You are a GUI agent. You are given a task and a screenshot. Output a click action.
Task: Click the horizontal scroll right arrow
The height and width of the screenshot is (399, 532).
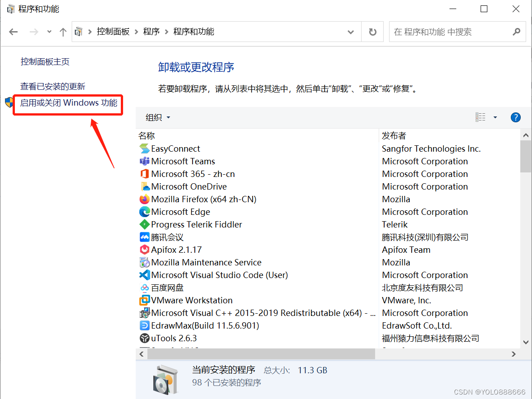click(x=514, y=354)
